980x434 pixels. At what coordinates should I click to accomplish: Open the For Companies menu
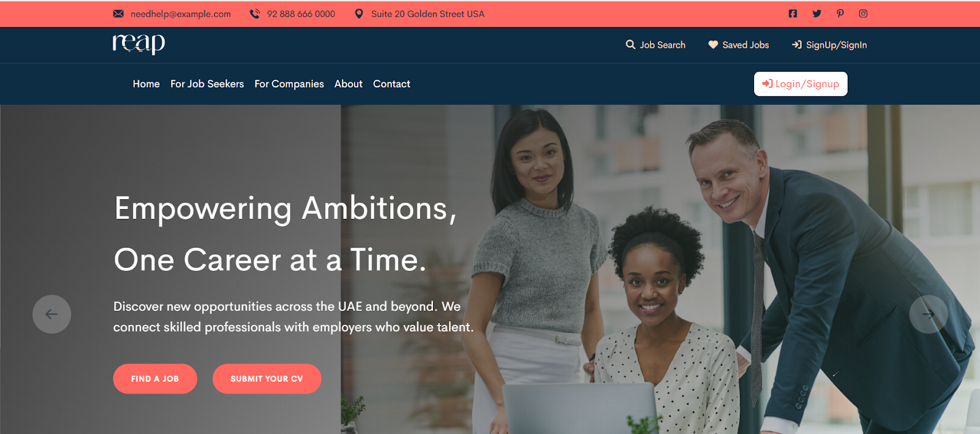point(289,84)
